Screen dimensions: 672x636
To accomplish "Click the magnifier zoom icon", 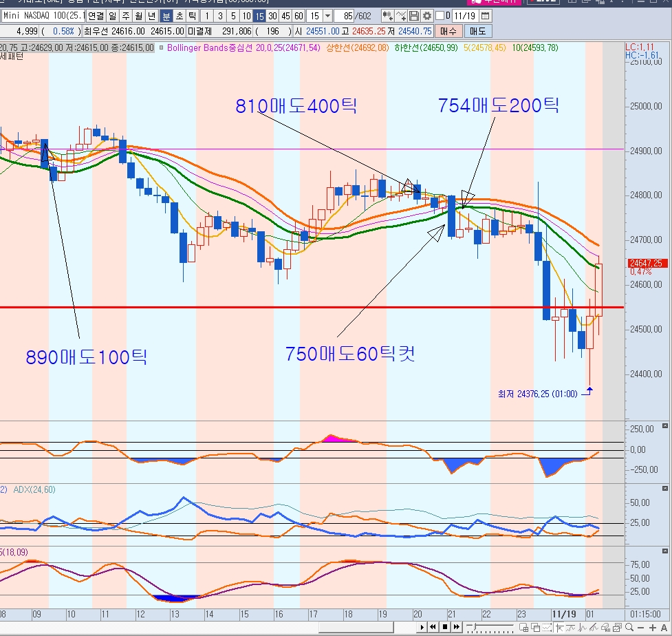I will click(x=629, y=628).
